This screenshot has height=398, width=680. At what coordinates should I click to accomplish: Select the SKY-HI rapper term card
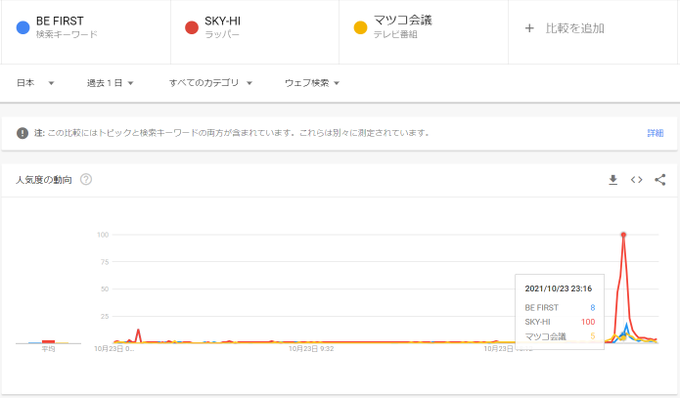[x=255, y=32]
